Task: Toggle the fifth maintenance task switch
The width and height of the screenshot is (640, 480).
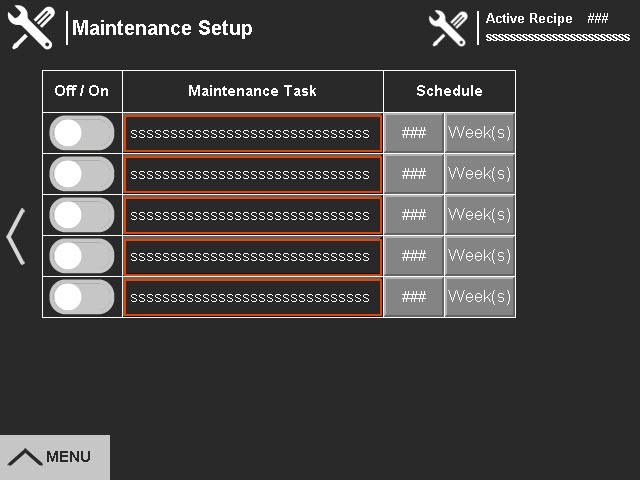Action: [82, 297]
